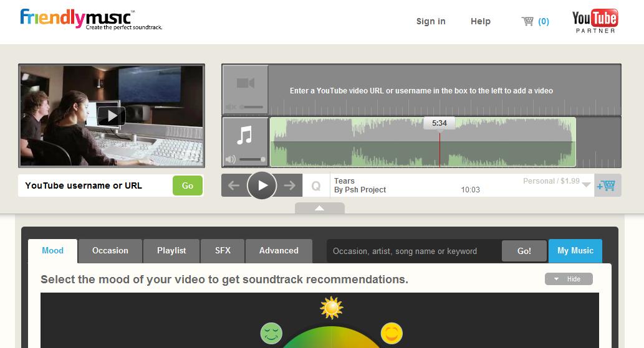Click the magnifier search icon near track info
Image resolution: width=644 pixels, height=348 pixels.
[316, 186]
